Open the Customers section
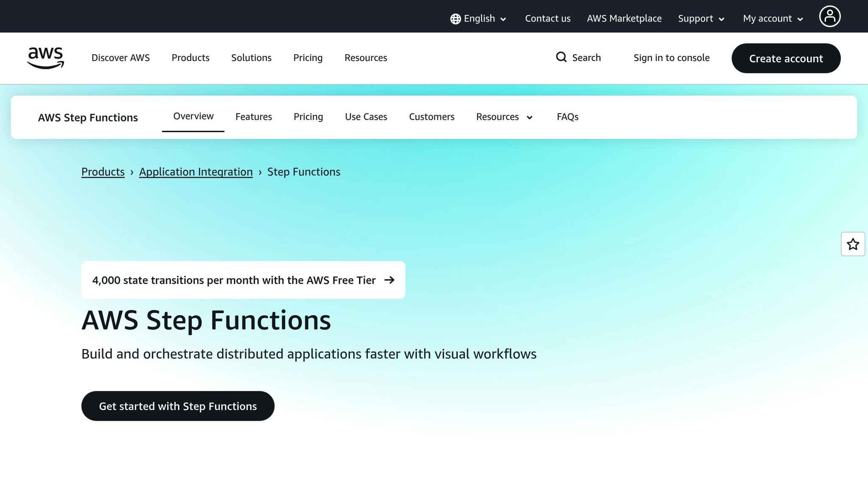 [x=431, y=116]
